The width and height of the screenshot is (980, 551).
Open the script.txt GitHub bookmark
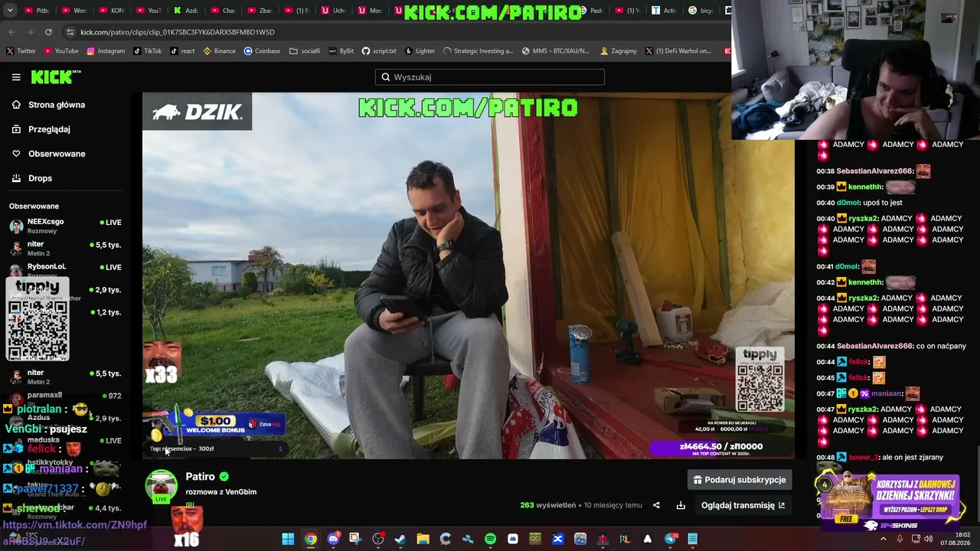[379, 51]
